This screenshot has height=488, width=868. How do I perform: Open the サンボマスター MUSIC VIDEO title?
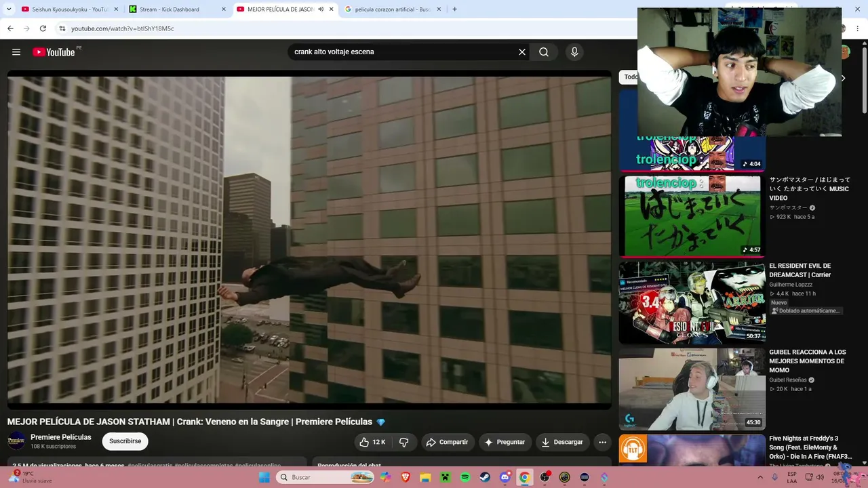click(810, 189)
